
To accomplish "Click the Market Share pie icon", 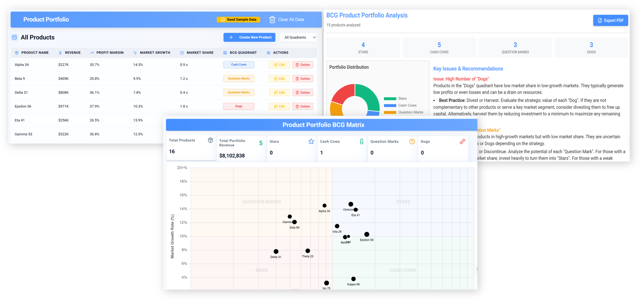I will click(182, 53).
